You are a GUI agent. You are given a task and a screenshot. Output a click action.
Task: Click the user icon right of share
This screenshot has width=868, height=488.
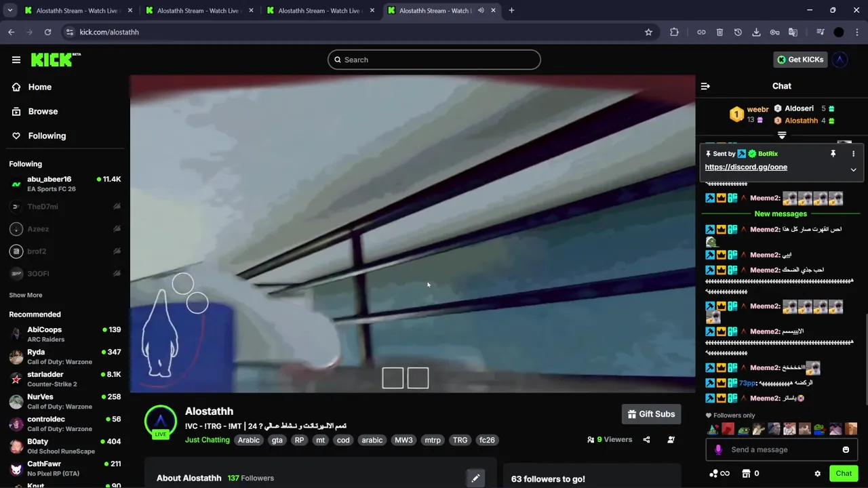(671, 440)
